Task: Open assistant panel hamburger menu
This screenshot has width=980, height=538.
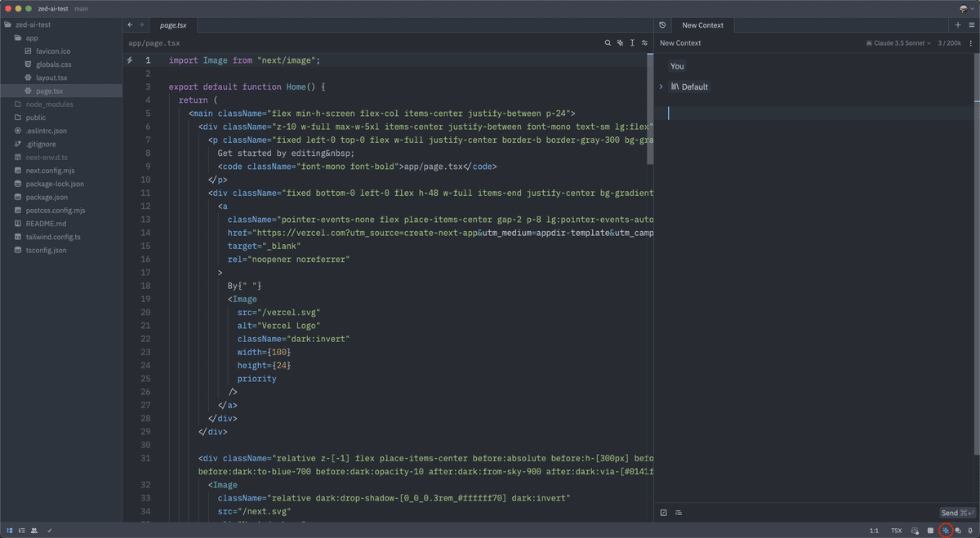Action: [970, 25]
